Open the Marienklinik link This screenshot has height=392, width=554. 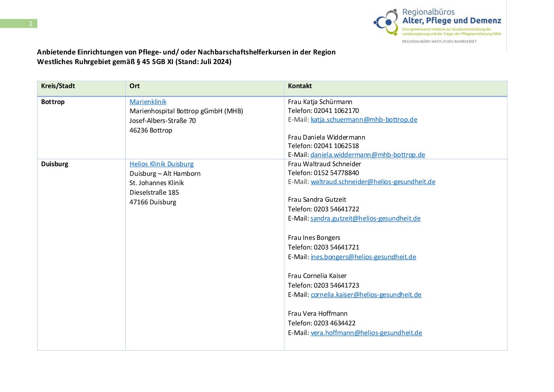(148, 102)
